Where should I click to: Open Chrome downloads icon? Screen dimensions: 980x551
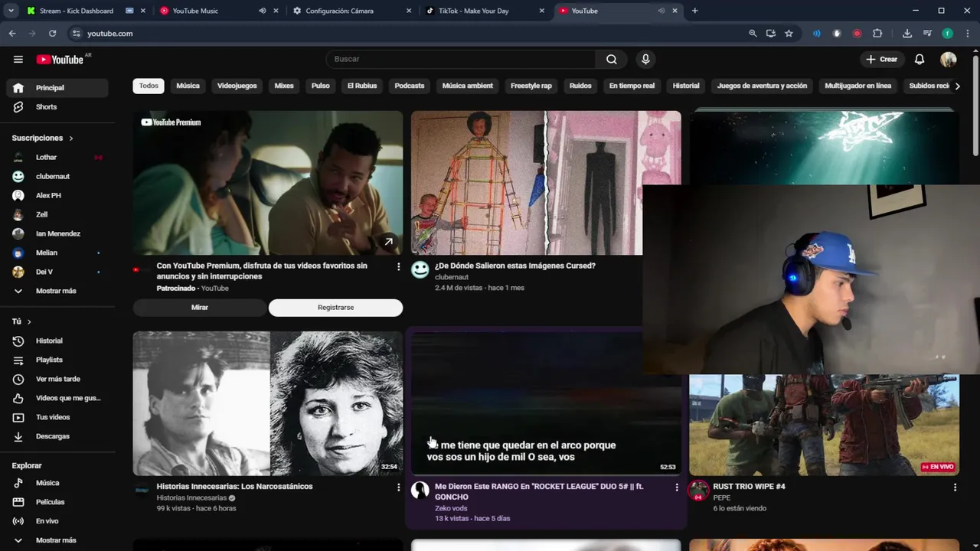coord(907,34)
